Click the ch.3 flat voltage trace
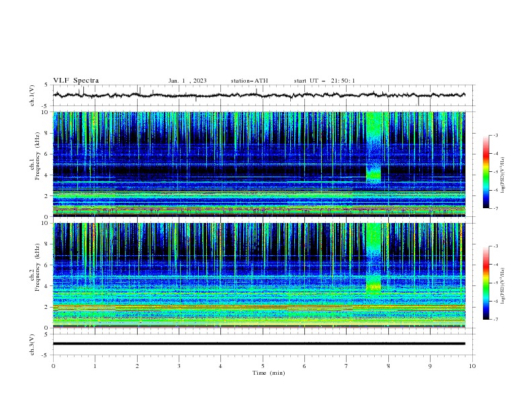This screenshot has width=532, height=411. tap(259, 344)
